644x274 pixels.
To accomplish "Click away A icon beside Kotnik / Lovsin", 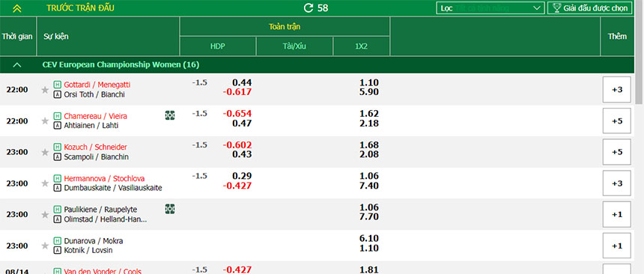I will coord(57,251).
